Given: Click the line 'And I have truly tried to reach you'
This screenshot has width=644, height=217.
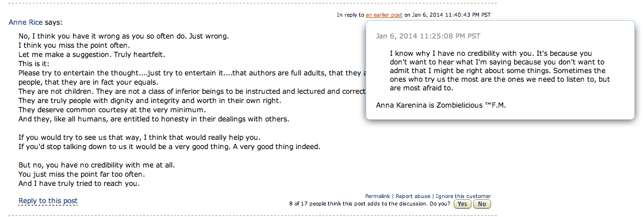Looking at the screenshot, I should pyautogui.click(x=79, y=183).
